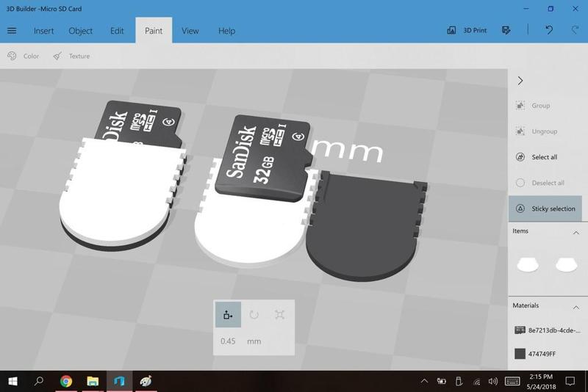Collapse the right side panel chevron
Image resolution: width=588 pixels, height=392 pixels.
click(520, 81)
